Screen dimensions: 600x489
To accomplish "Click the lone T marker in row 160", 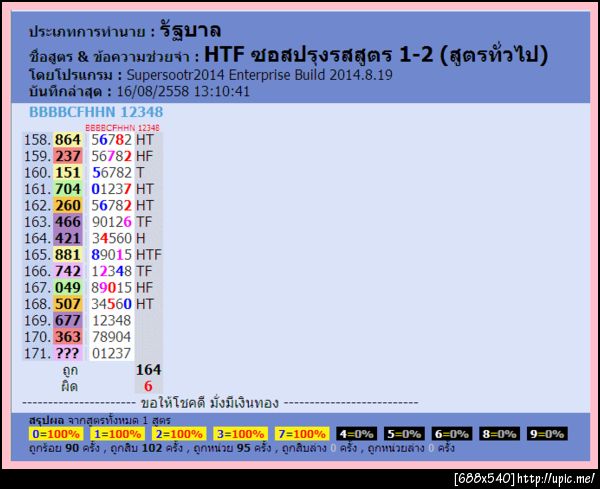I will pos(140,173).
